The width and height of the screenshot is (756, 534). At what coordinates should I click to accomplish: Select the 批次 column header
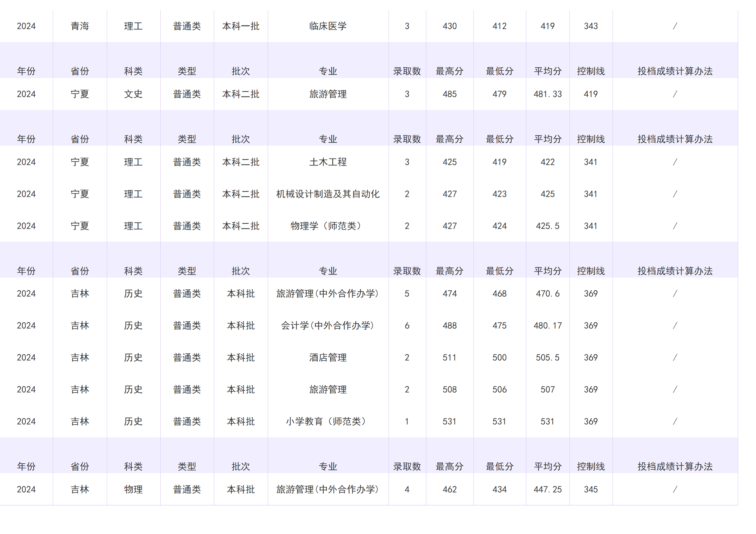tap(241, 71)
